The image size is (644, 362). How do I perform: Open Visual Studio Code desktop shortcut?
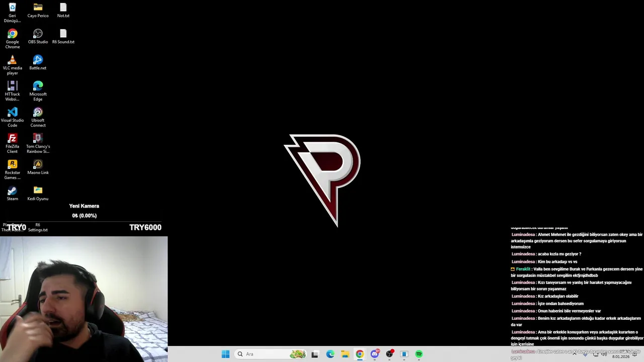[x=12, y=117]
